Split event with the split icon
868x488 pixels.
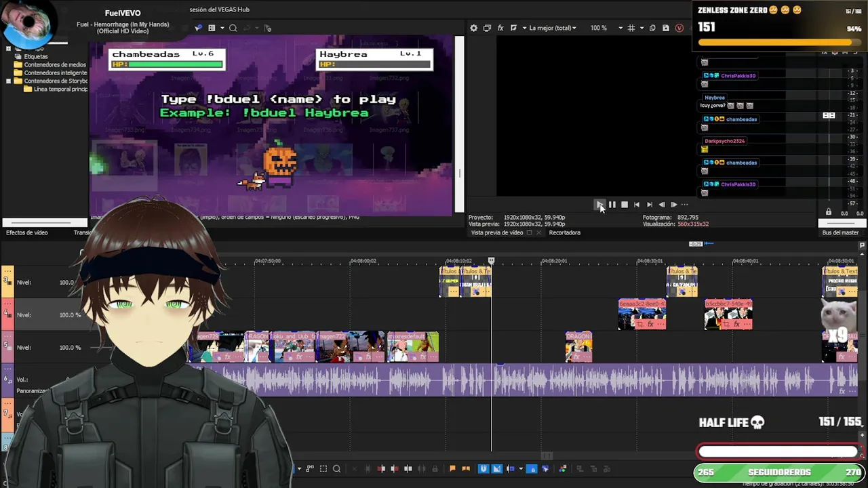click(x=408, y=468)
